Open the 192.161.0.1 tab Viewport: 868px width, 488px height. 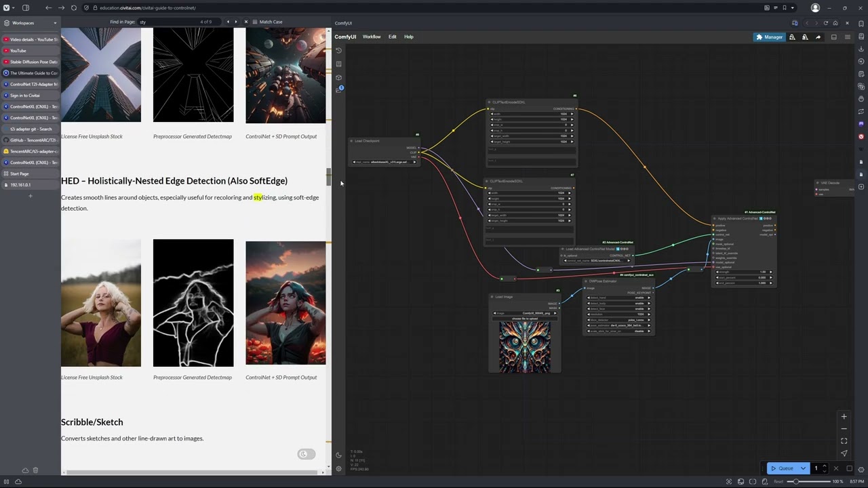click(x=30, y=184)
